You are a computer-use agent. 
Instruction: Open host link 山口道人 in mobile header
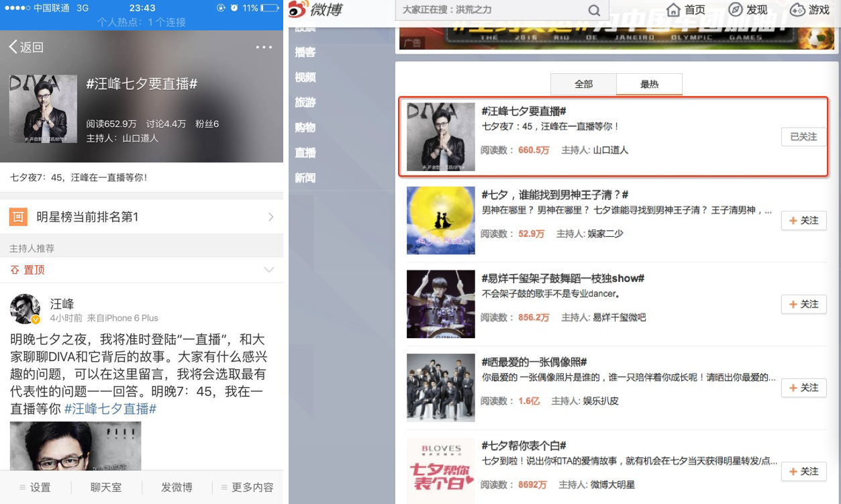coord(140,138)
